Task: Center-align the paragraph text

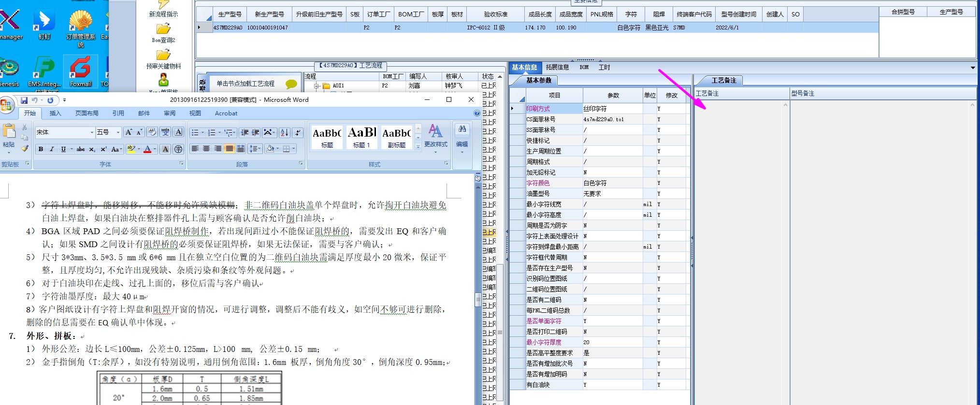Action: tap(206, 149)
